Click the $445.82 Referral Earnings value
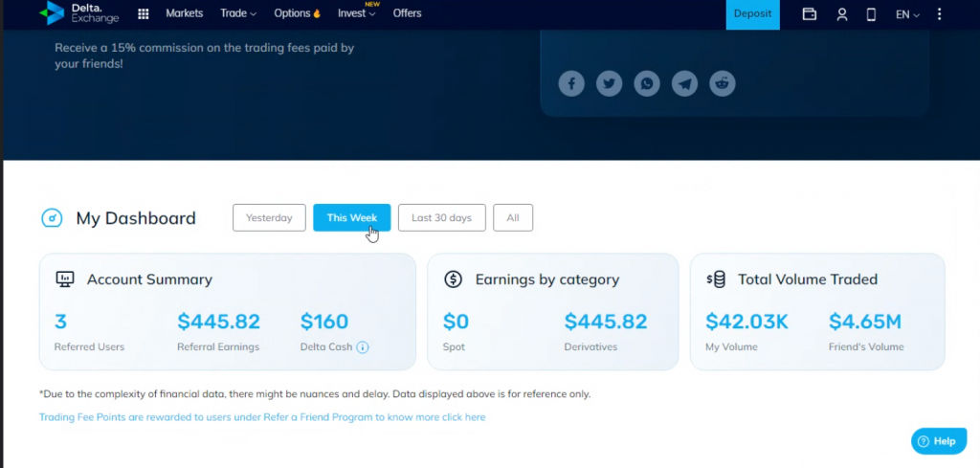 219,322
